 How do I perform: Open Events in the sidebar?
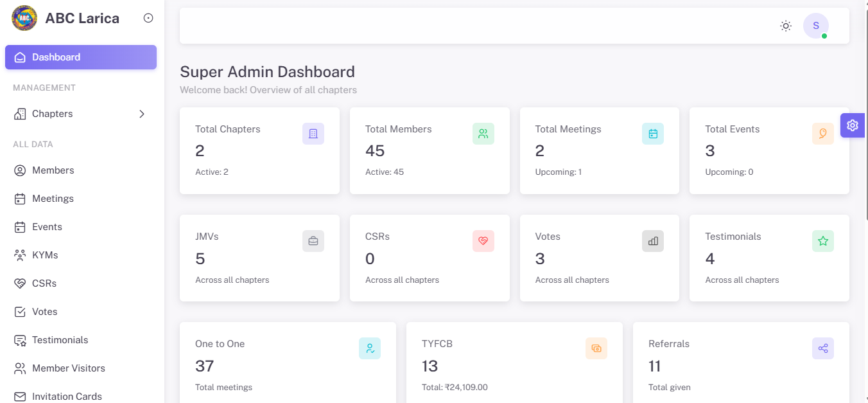coord(81,227)
